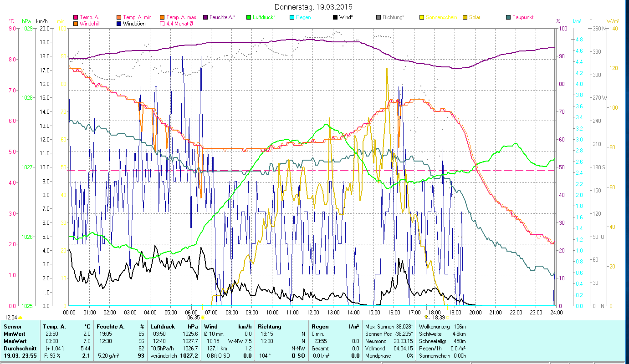This screenshot has height=364, width=629.
Task: Click the orange Windchill legend swatch
Action: (x=76, y=23)
